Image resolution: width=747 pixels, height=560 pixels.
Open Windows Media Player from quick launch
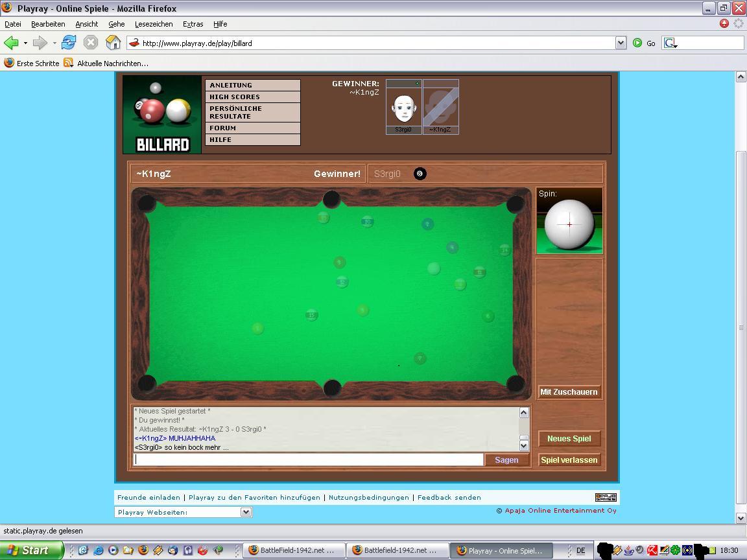[x=113, y=550]
